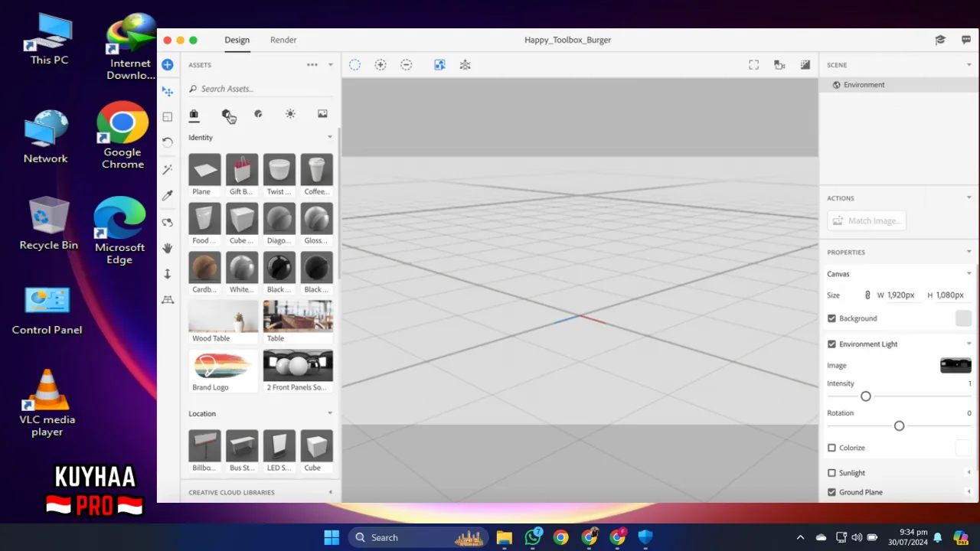Adjust the Rotation slider handle
Screen dimensions: 980x551
tap(900, 425)
